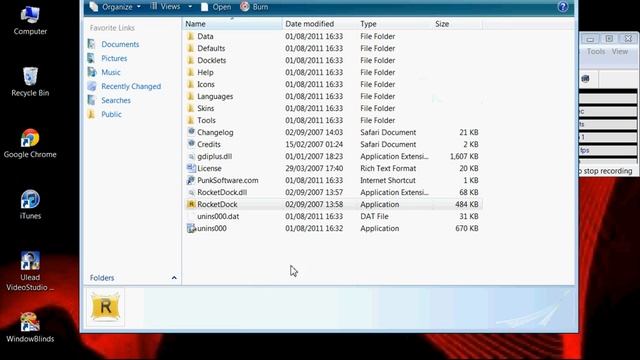Open Tools menu in recorder window

(x=596, y=51)
